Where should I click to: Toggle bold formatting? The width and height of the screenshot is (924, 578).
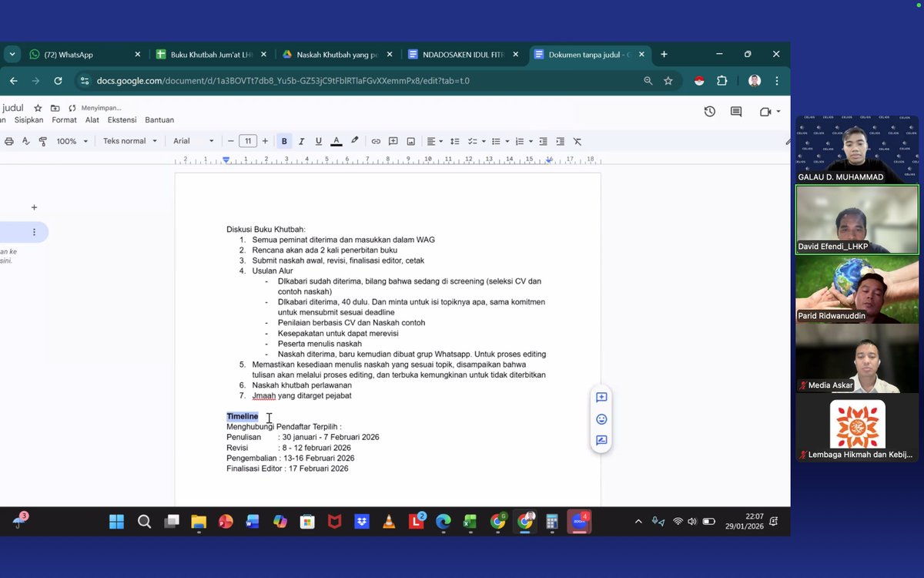(x=284, y=141)
